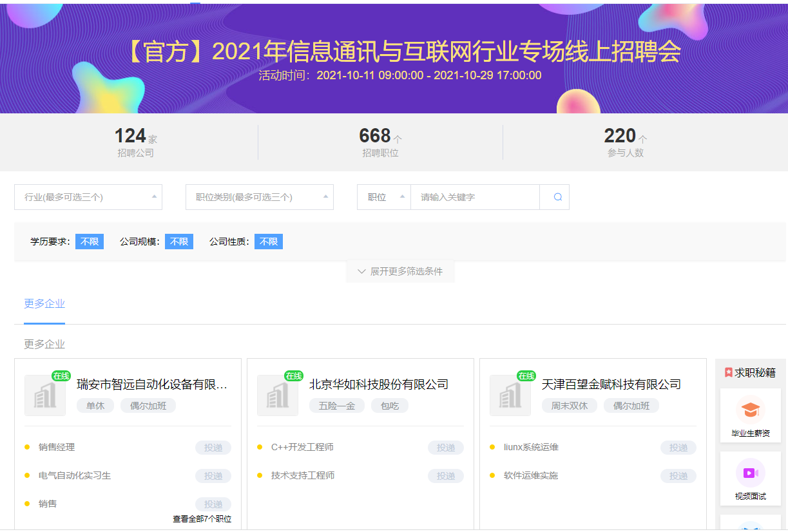Image resolution: width=788 pixels, height=532 pixels.
Task: Switch to the 更多企业 tab
Action: pos(44,304)
